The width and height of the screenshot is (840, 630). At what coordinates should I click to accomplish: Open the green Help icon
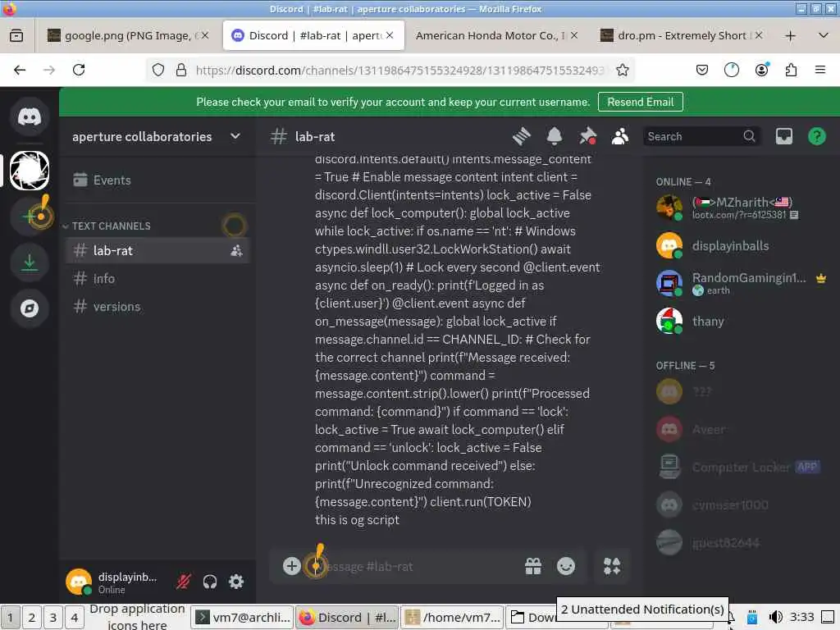(x=816, y=137)
